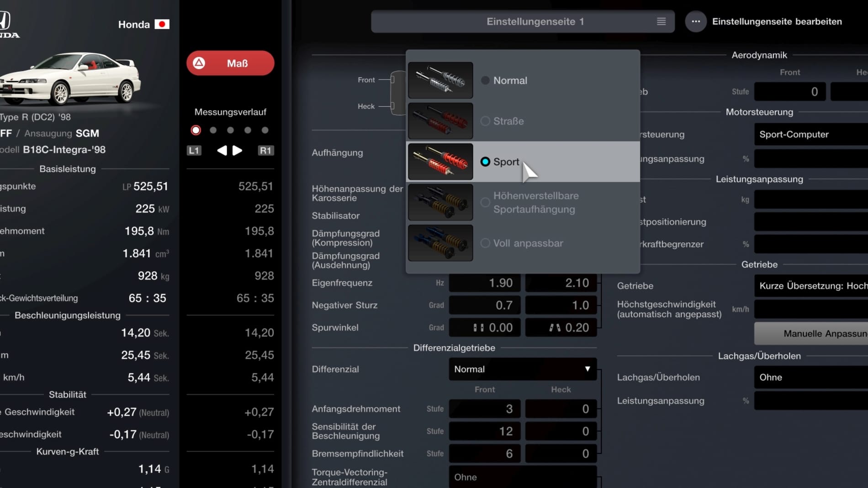
Task: Click the Front Stufe value field under Aerodynamik
Action: point(789,91)
